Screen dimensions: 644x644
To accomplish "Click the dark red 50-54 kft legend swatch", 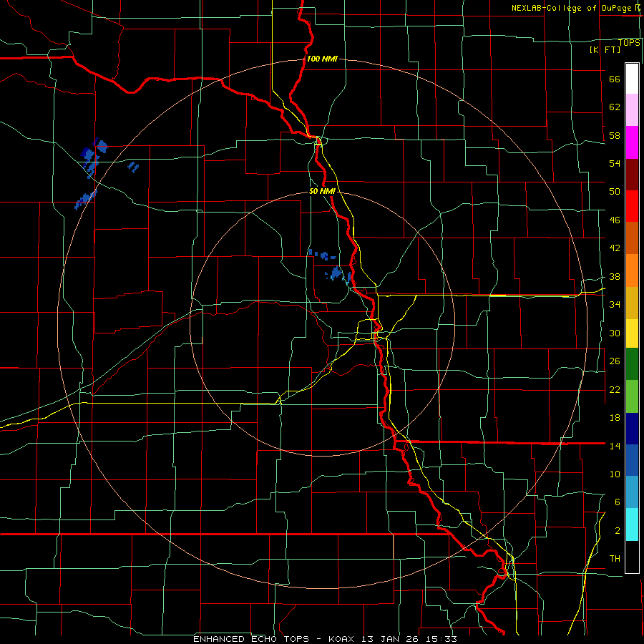I will 632,175.
